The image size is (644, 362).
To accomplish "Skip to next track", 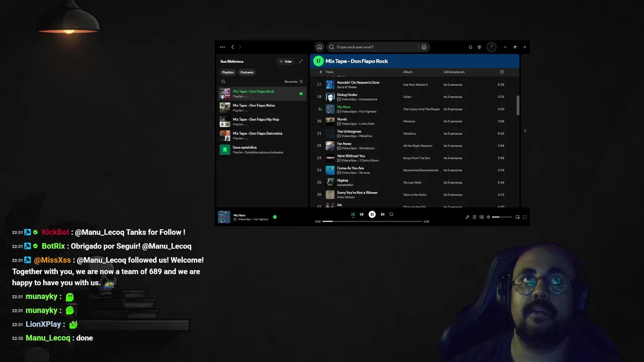I will coord(382,214).
